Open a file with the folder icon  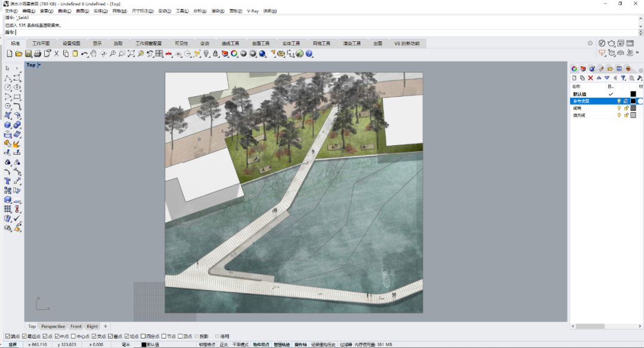coord(19,54)
